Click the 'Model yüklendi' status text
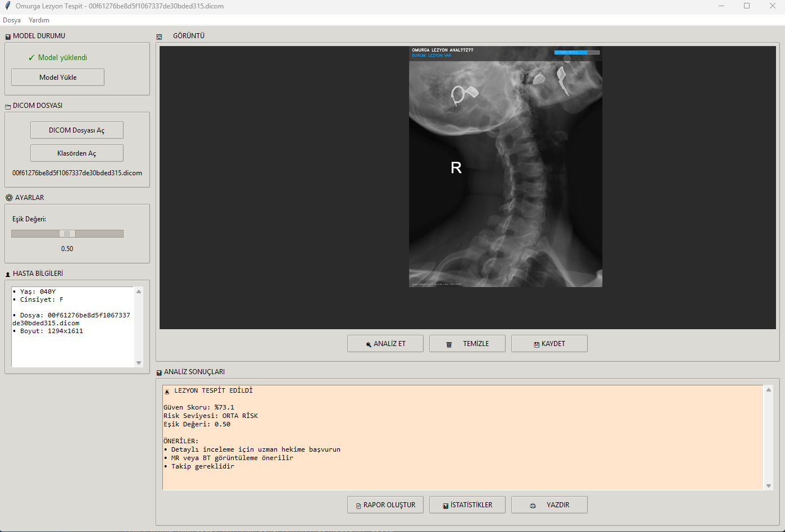The width and height of the screenshot is (785, 532). pyautogui.click(x=58, y=57)
